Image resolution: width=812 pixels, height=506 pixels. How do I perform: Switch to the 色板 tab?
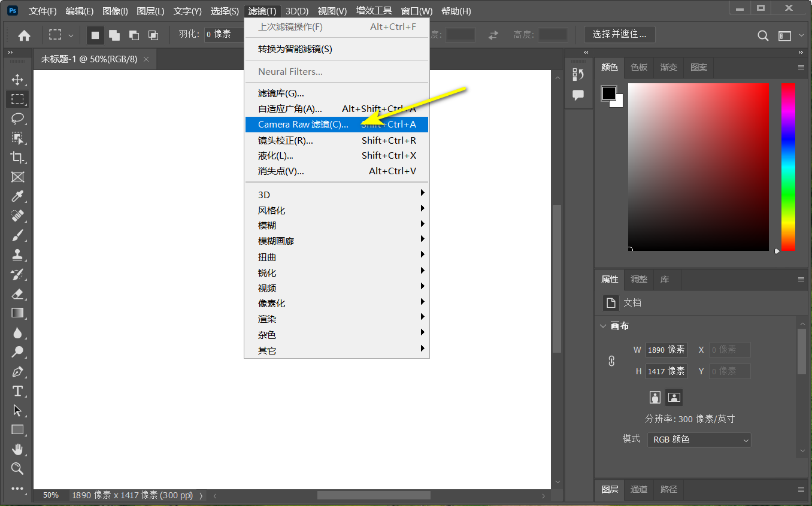click(639, 68)
